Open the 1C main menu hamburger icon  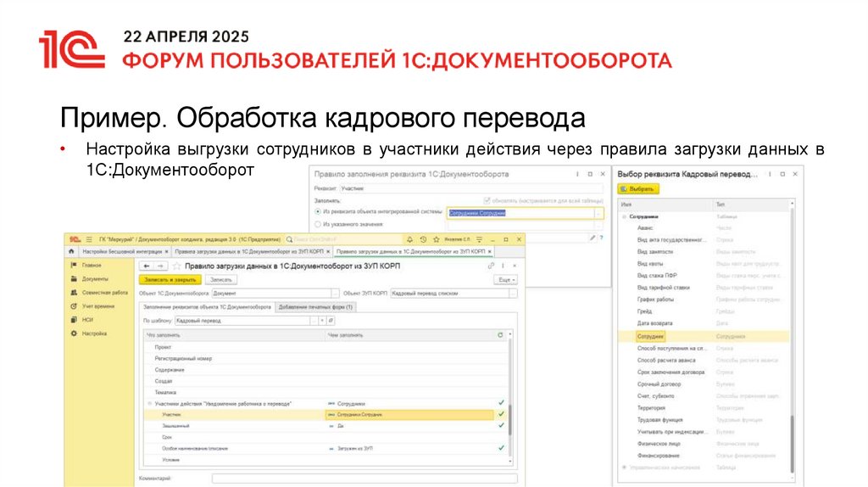tap(88, 239)
